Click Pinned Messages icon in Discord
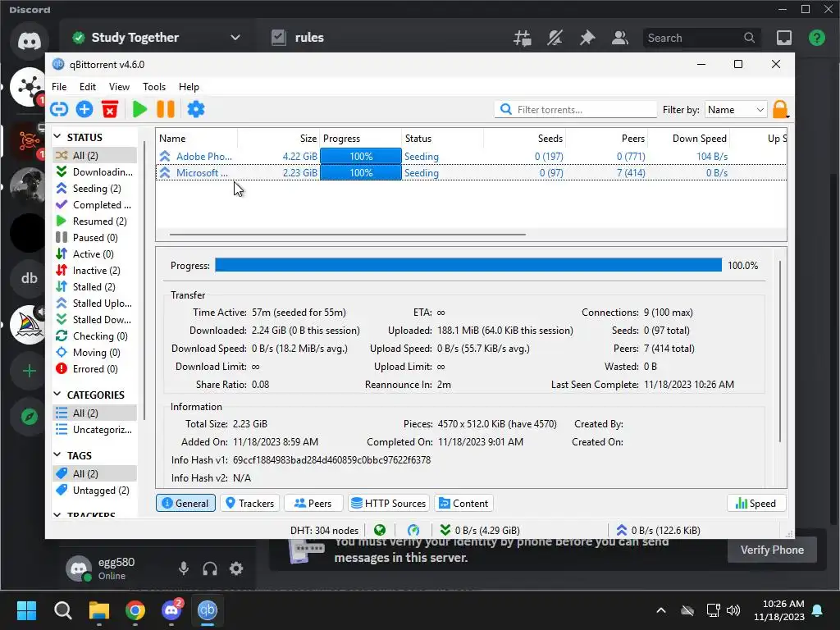The width and height of the screenshot is (840, 630). [587, 38]
